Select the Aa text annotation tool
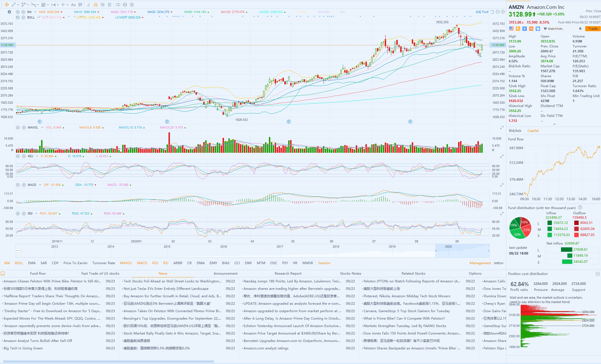Viewport: 601px width, 364px height. [73, 5]
